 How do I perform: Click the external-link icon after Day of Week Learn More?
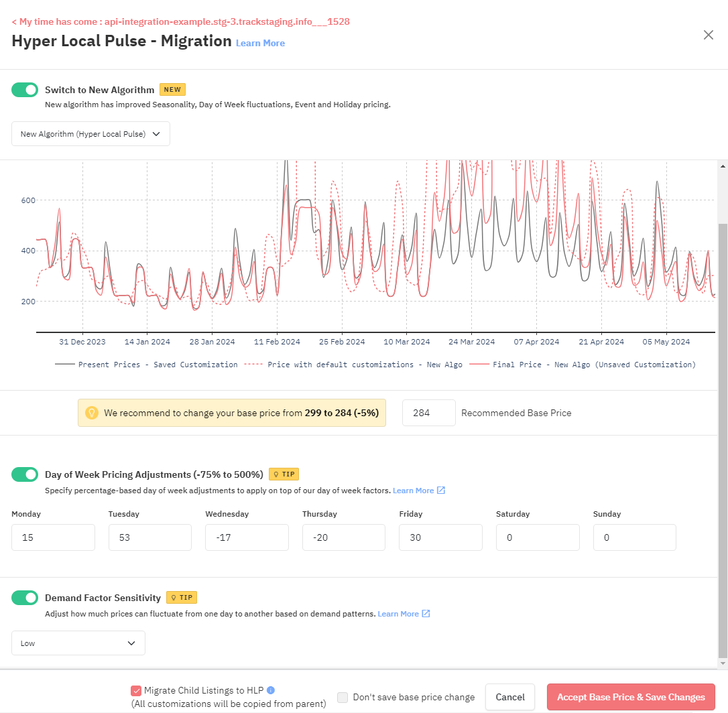tap(440, 490)
